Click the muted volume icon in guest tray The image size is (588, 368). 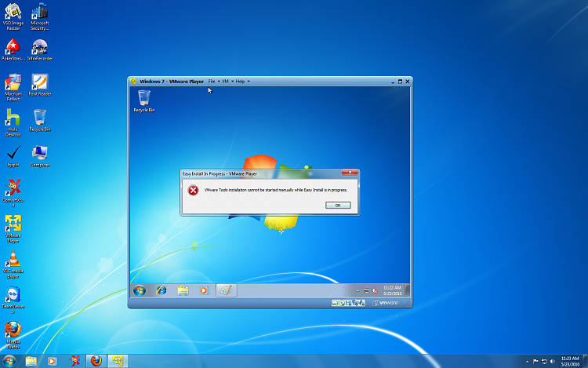(x=375, y=291)
